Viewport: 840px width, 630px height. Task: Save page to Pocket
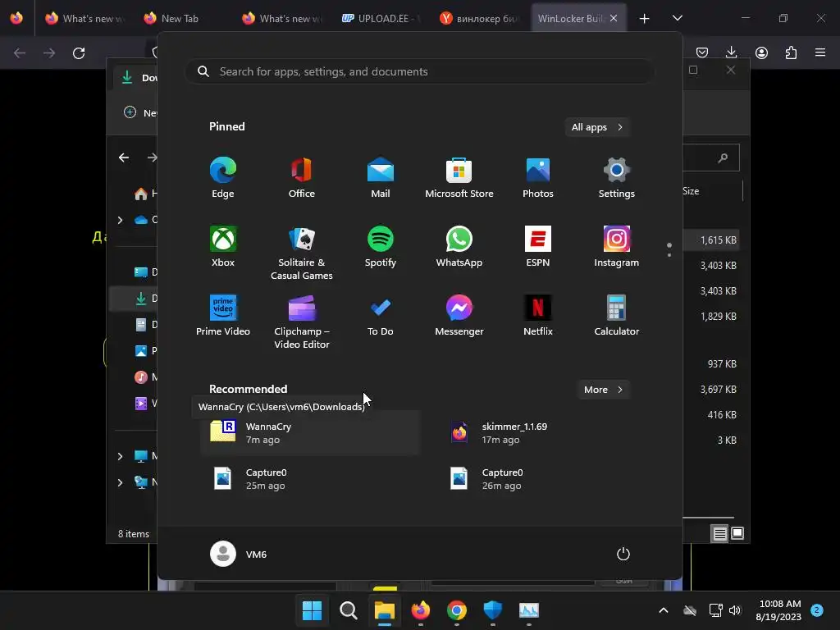click(x=702, y=52)
